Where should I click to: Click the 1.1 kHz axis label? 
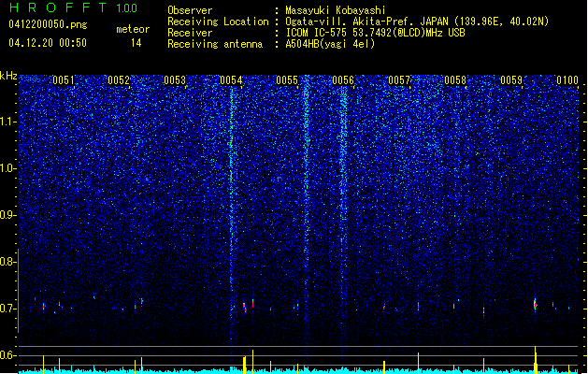point(8,122)
